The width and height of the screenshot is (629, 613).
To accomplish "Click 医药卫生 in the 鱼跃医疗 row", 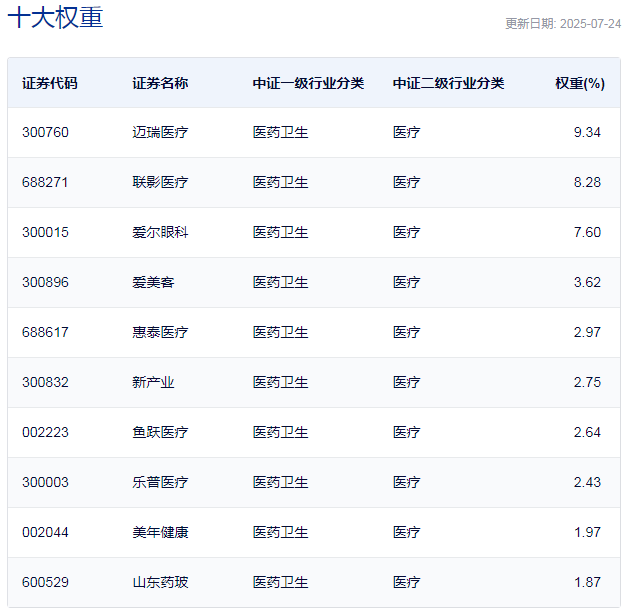I will click(280, 432).
